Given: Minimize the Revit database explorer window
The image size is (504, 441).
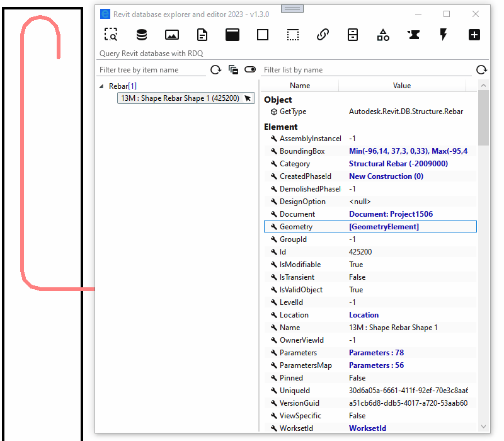Looking at the screenshot, I should (x=418, y=14).
